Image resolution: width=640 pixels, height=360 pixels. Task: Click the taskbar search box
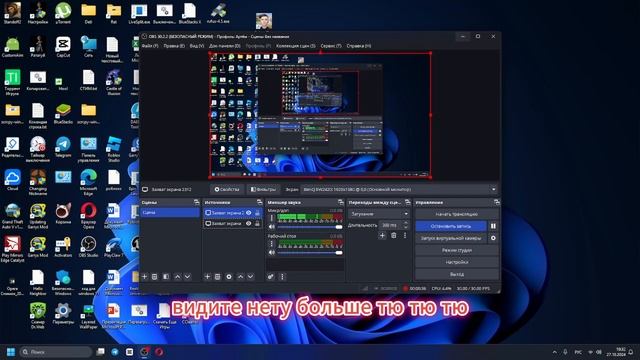(x=56, y=352)
